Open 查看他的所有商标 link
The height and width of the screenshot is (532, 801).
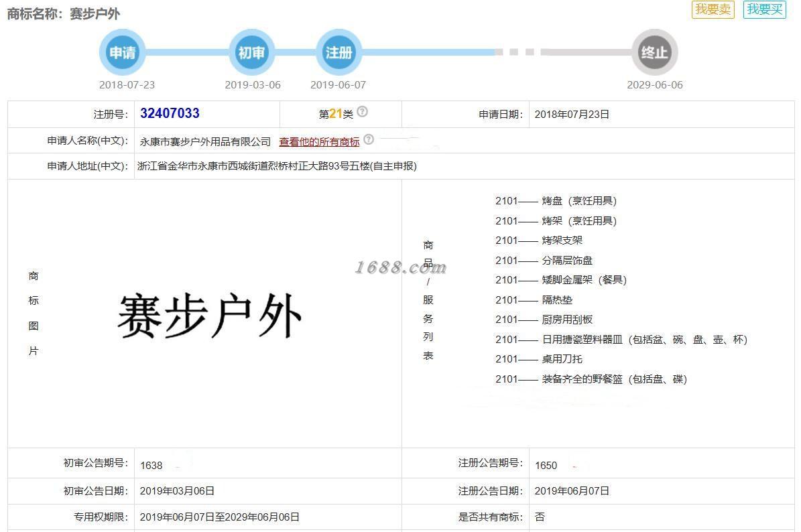319,142
